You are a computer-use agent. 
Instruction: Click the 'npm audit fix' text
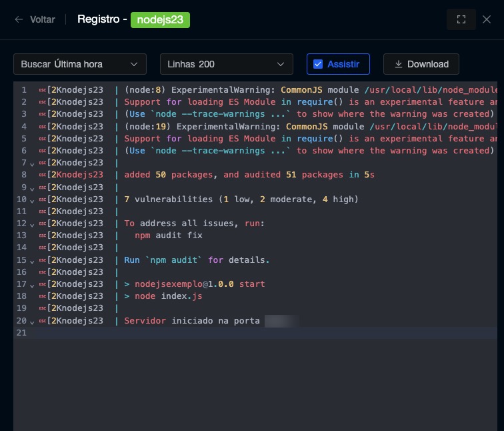point(169,236)
